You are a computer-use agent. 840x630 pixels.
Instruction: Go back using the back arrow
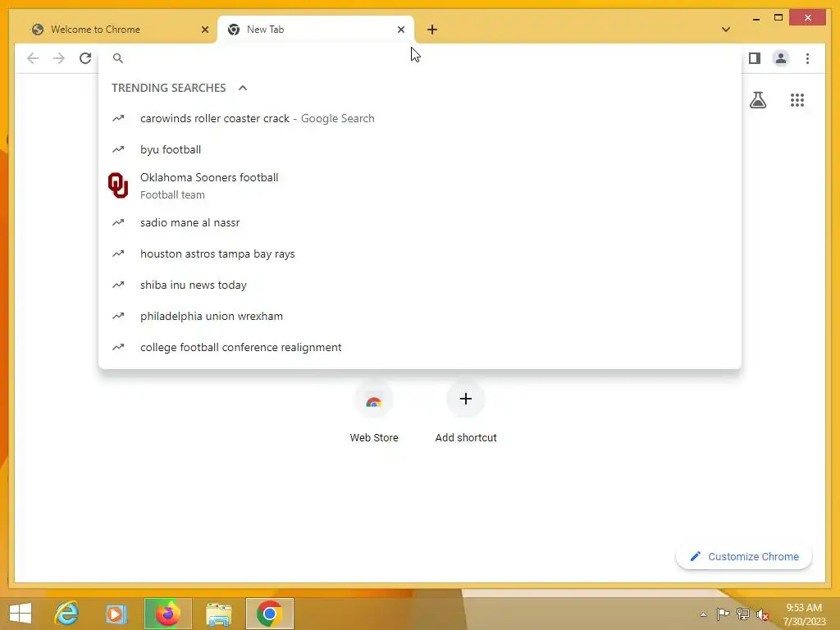pyautogui.click(x=33, y=58)
